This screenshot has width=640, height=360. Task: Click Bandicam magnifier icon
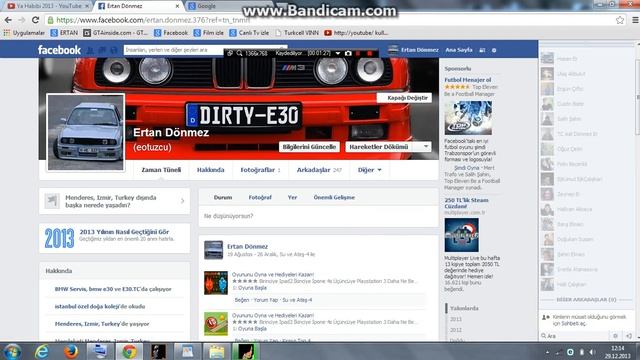(239, 53)
